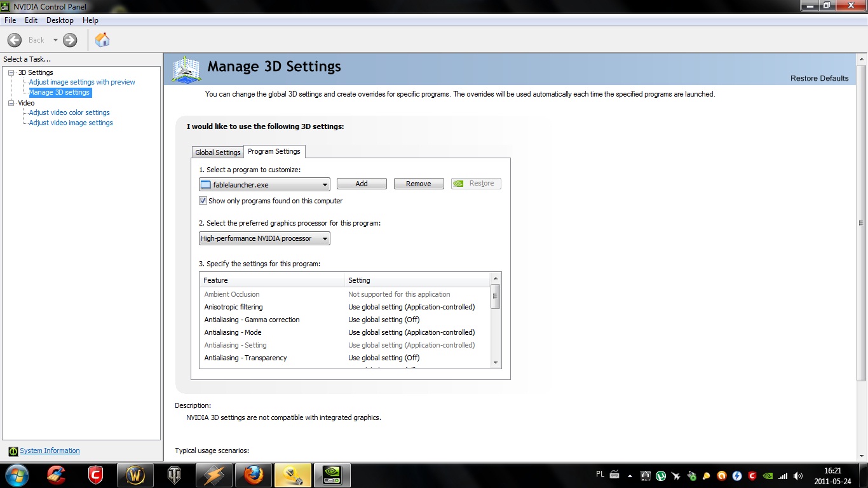Click the Remove program button
The image size is (868, 488).
point(419,184)
